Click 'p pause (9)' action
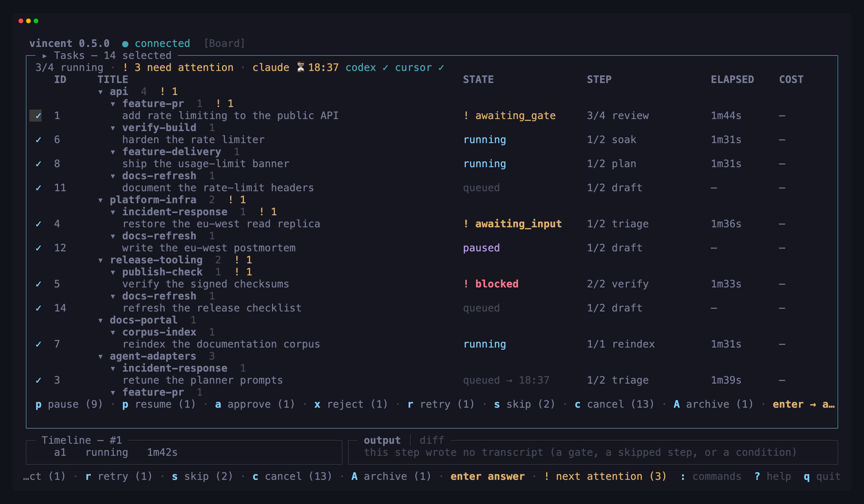Image resolution: width=864 pixels, height=504 pixels. (x=69, y=404)
